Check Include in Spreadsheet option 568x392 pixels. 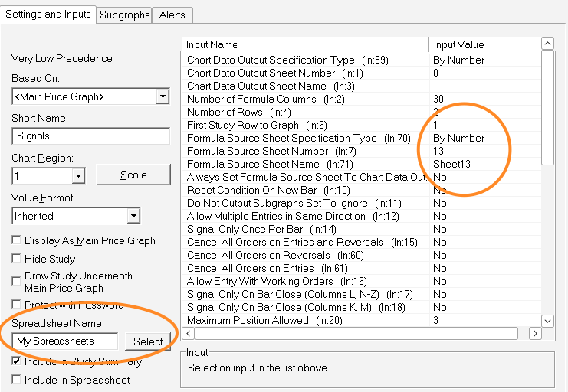(x=17, y=379)
